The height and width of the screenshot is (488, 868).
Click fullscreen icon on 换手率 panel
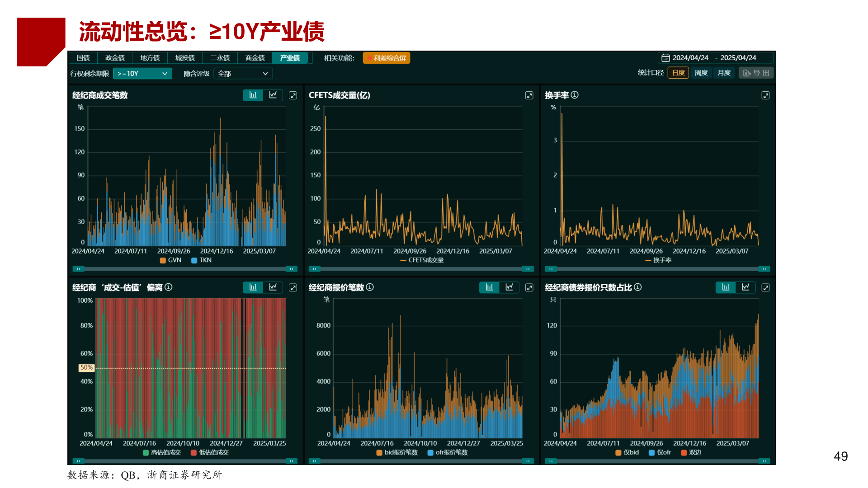765,95
